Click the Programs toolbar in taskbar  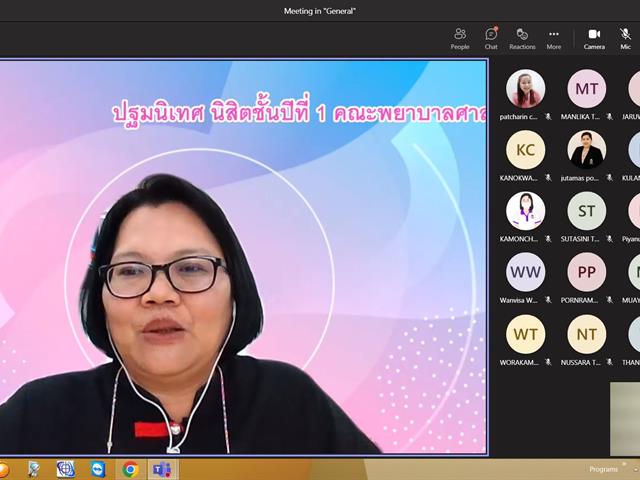click(x=603, y=469)
